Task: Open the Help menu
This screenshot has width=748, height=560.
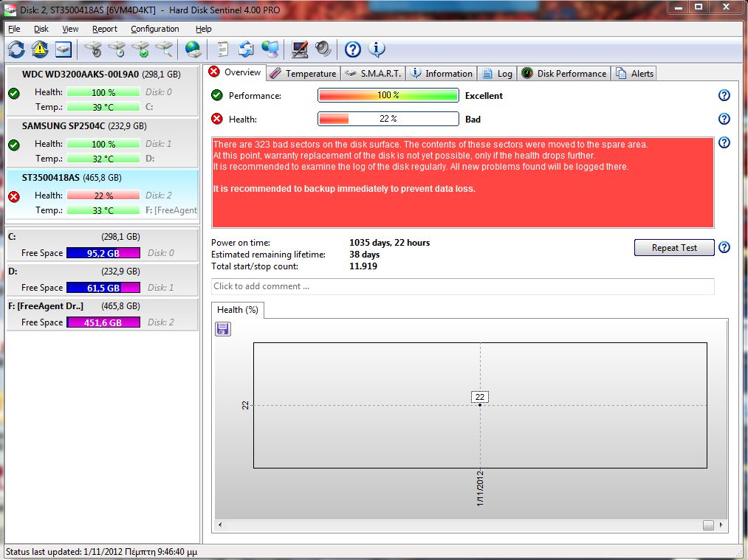Action: [203, 29]
